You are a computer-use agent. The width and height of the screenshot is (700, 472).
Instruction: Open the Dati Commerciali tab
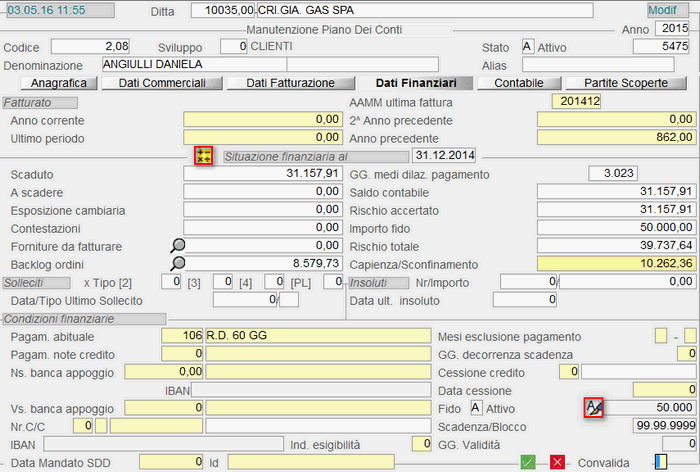(x=160, y=83)
